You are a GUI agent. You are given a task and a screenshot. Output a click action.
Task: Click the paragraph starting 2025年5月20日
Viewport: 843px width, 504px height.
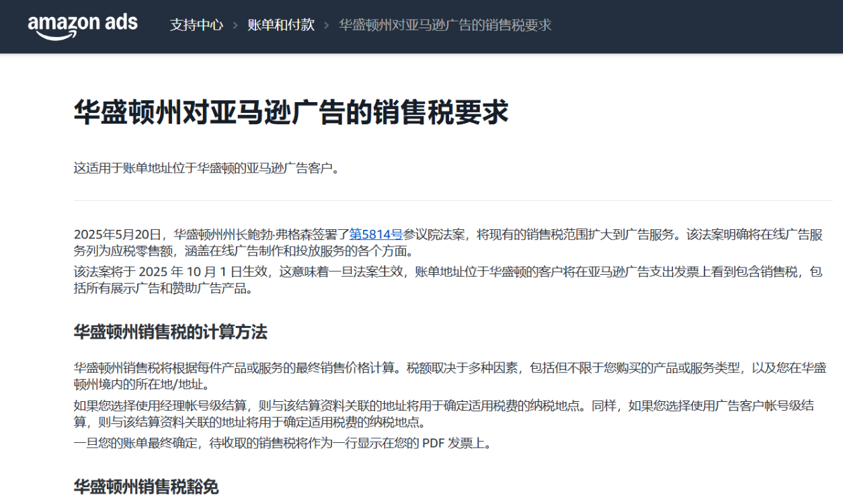coord(448,243)
